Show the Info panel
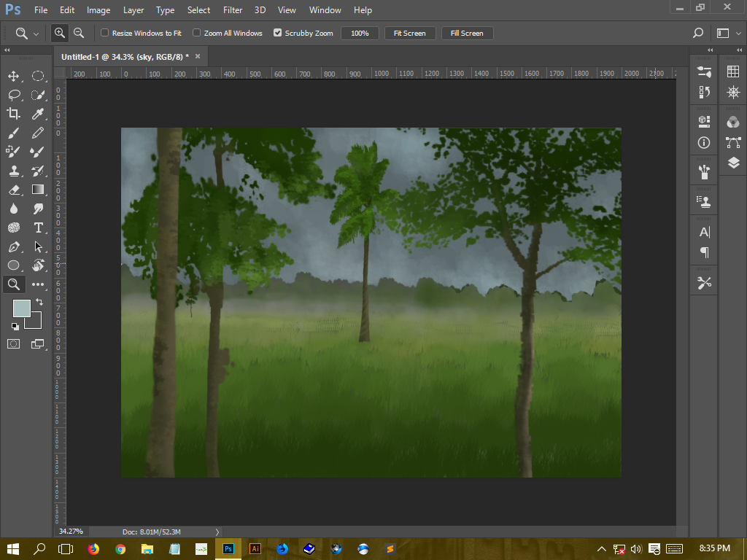Screen dimensions: 747x560 tap(704, 142)
